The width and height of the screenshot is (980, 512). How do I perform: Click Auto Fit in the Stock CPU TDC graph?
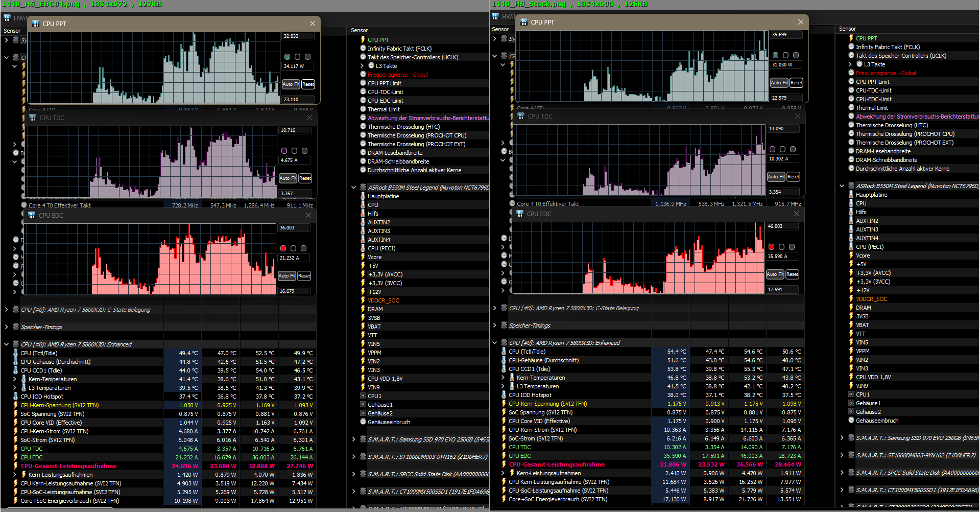tap(776, 177)
